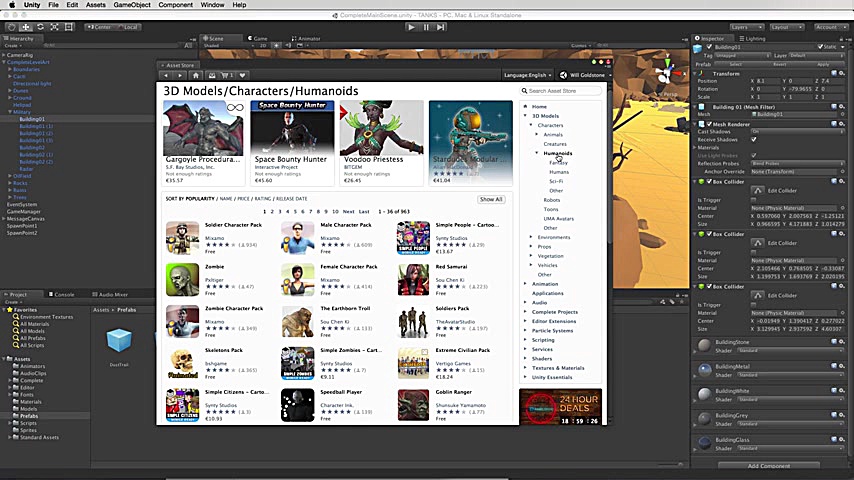Toggle first Box Collider enabled checkbox
The height and width of the screenshot is (480, 854).
[709, 181]
